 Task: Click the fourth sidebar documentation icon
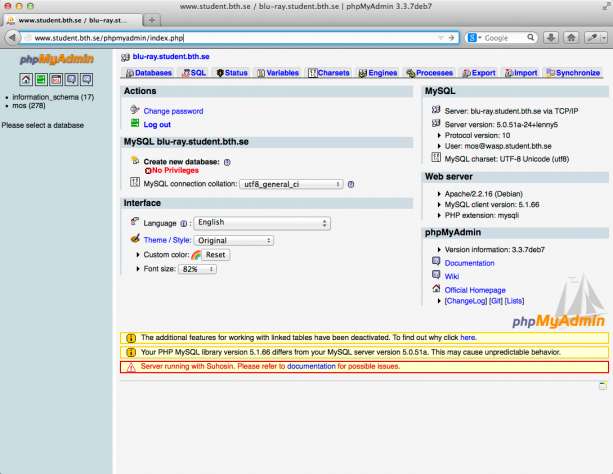(71, 80)
